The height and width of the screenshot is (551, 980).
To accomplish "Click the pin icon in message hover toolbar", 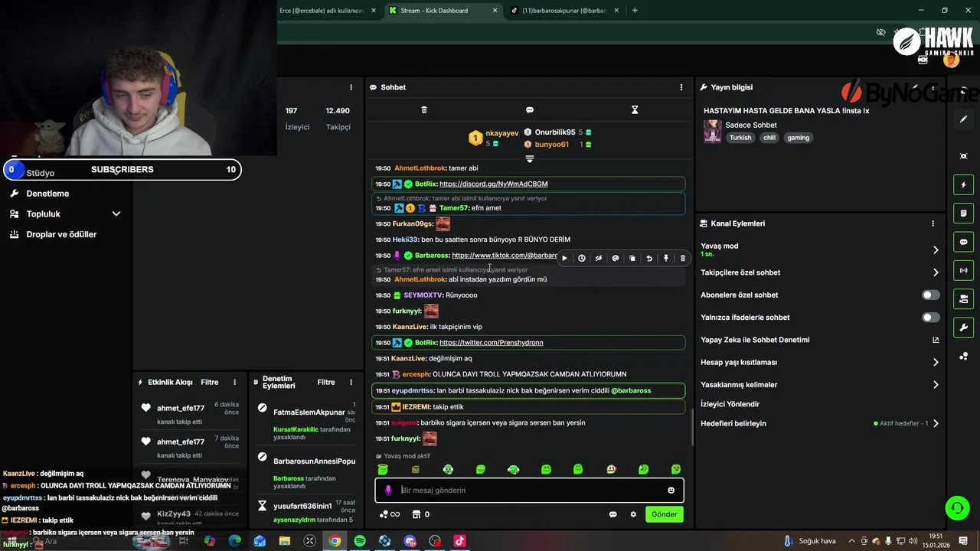I will coord(666,259).
